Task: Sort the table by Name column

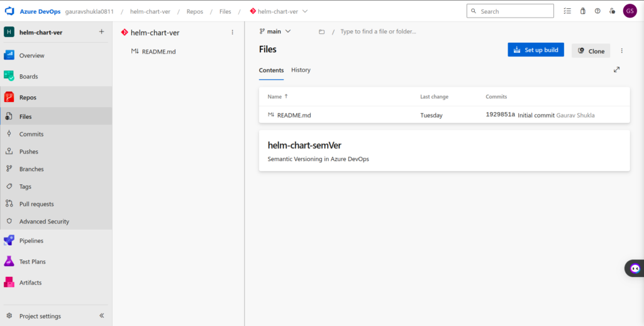Action: pyautogui.click(x=277, y=97)
